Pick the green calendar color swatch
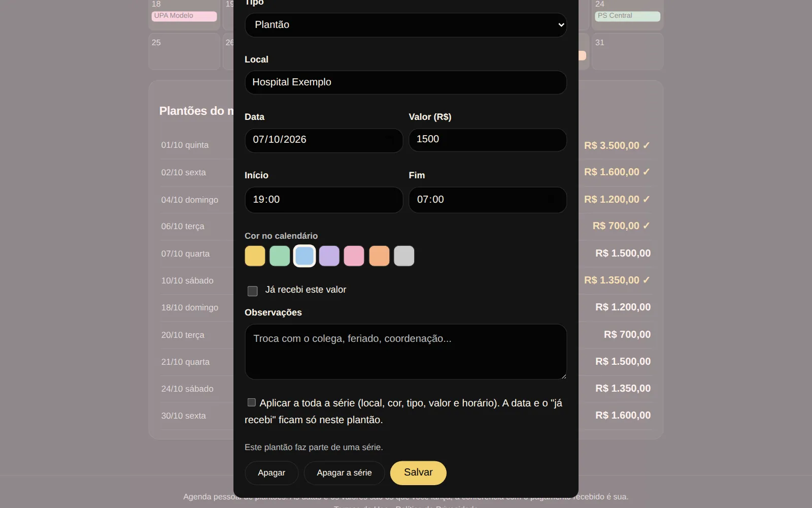The height and width of the screenshot is (508, 812). [280, 256]
